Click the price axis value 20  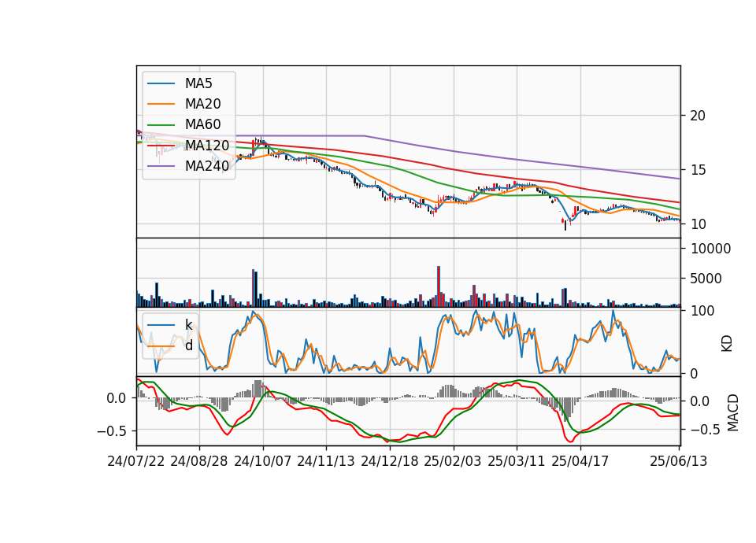[698, 116]
